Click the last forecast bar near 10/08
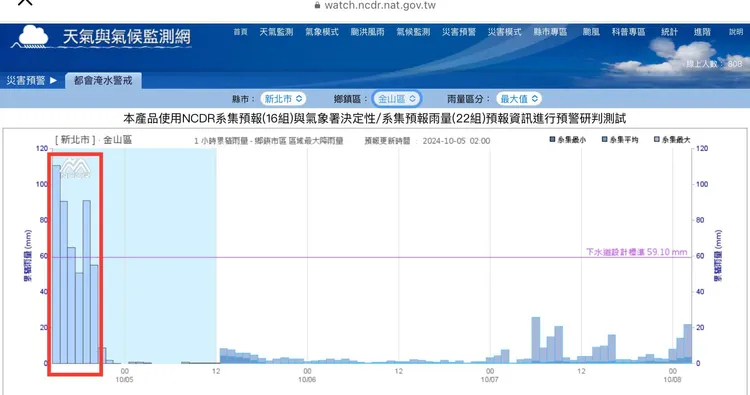750x395 pixels. 688,344
